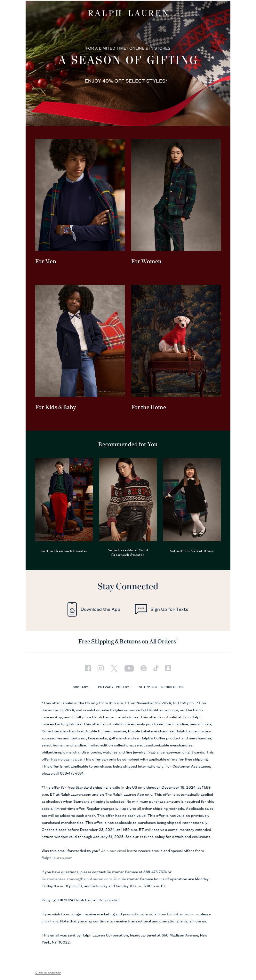Viewport: 256px width, 980px height.
Task: Open the TikTok social icon
Action: (156, 668)
